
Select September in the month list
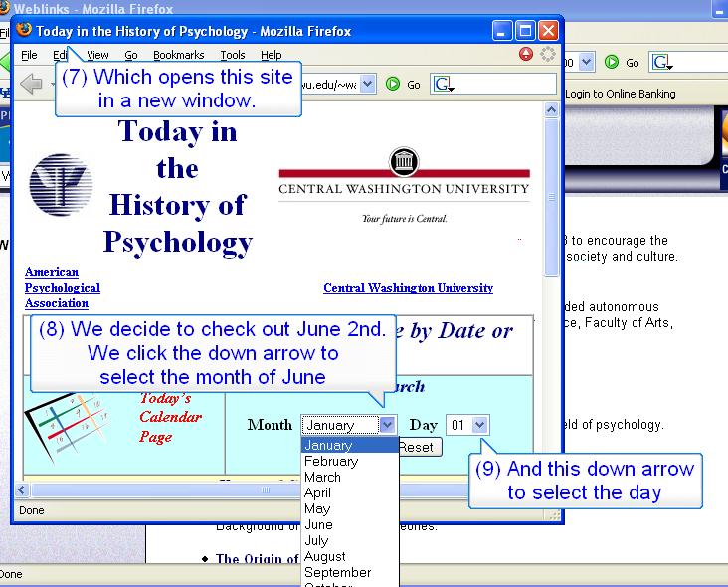point(350,572)
